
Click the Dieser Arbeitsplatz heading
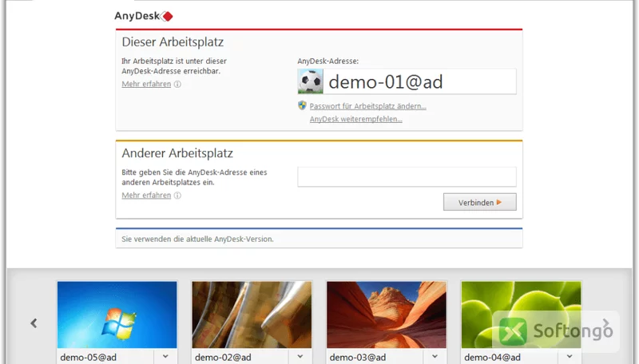173,42
